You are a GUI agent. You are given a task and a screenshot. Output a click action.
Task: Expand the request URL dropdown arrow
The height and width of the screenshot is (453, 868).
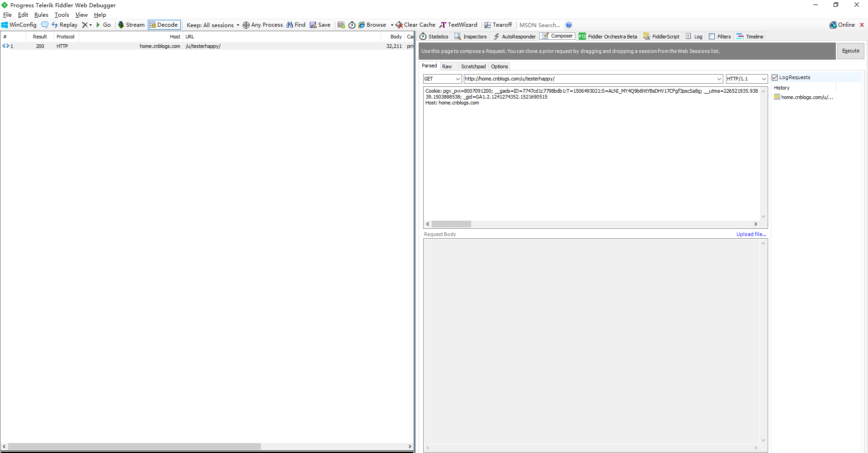click(719, 79)
